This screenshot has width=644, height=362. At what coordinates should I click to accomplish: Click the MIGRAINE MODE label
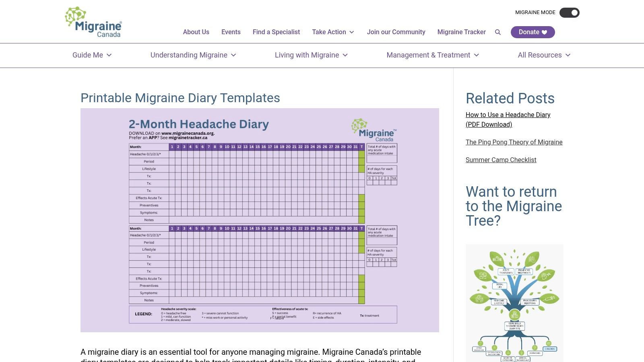[535, 12]
